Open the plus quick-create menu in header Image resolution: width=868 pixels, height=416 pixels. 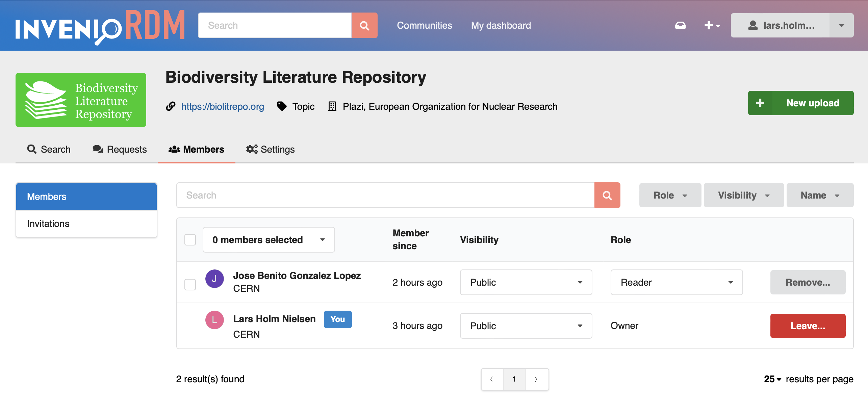click(x=712, y=25)
